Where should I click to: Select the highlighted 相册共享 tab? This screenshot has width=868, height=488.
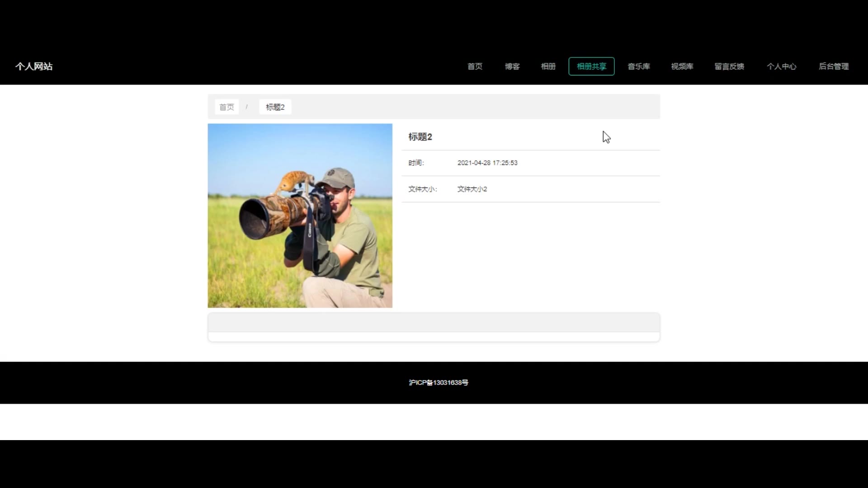pyautogui.click(x=591, y=66)
